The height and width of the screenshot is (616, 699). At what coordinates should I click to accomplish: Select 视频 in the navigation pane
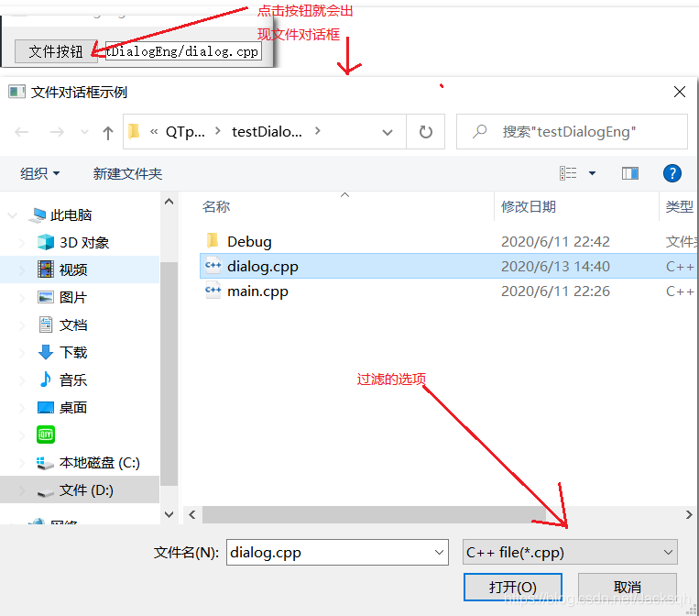point(73,269)
